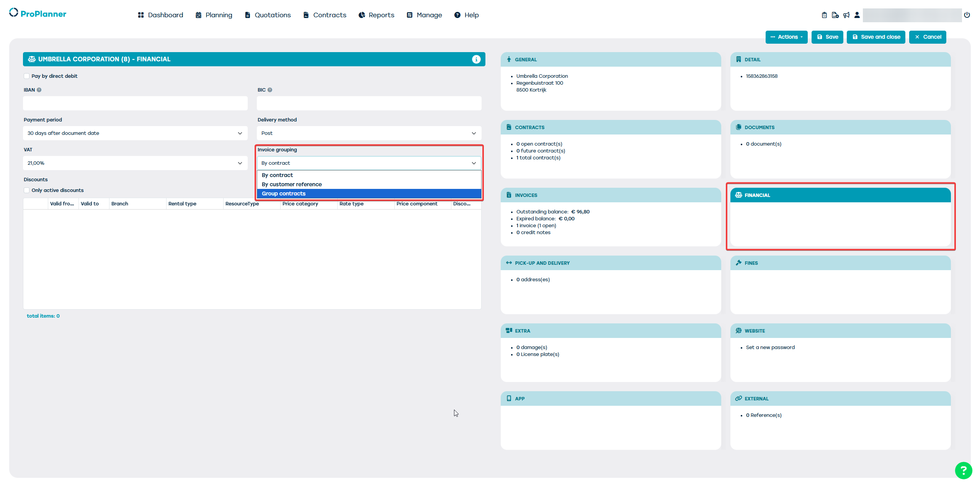
Task: Open the megaphone announcements icon
Action: (846, 15)
